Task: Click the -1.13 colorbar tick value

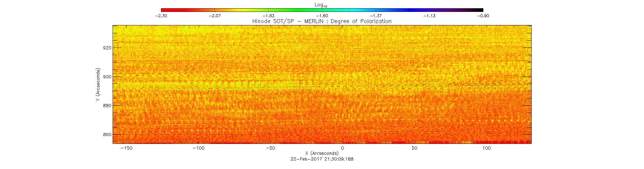Action: [429, 16]
